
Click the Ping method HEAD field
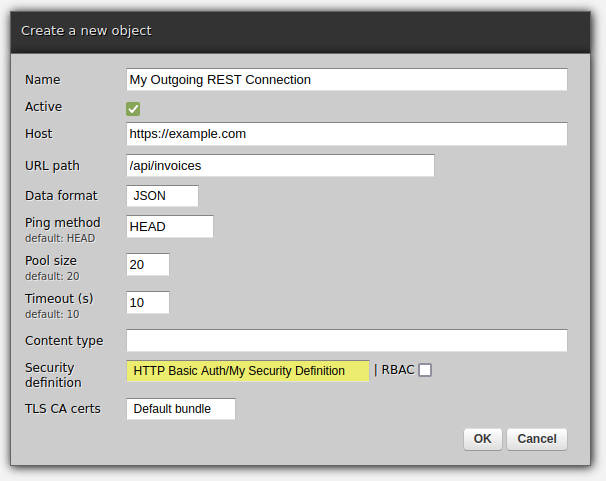[170, 227]
